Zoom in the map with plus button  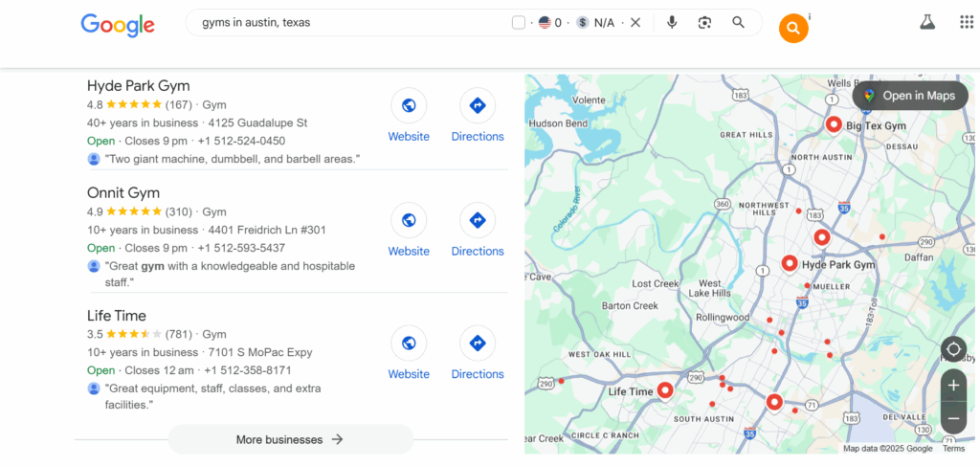pyautogui.click(x=953, y=386)
